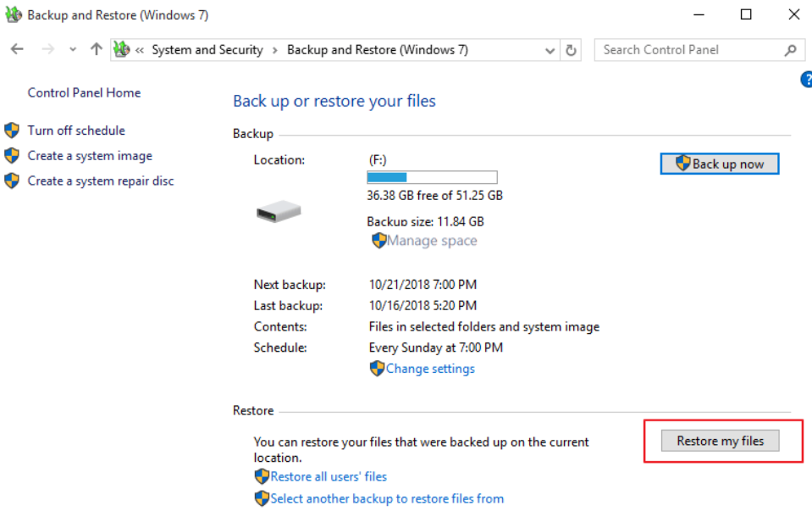Expand the address bar history dropdown

click(x=550, y=50)
